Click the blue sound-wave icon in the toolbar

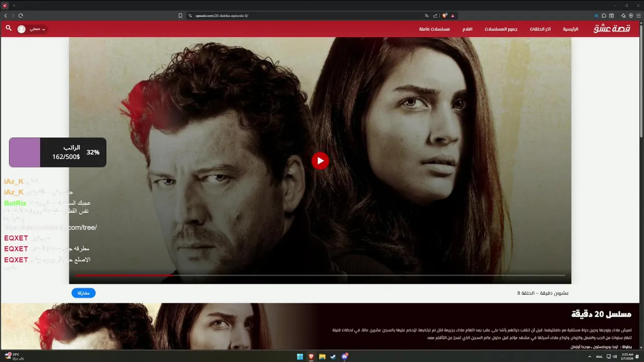point(596,16)
